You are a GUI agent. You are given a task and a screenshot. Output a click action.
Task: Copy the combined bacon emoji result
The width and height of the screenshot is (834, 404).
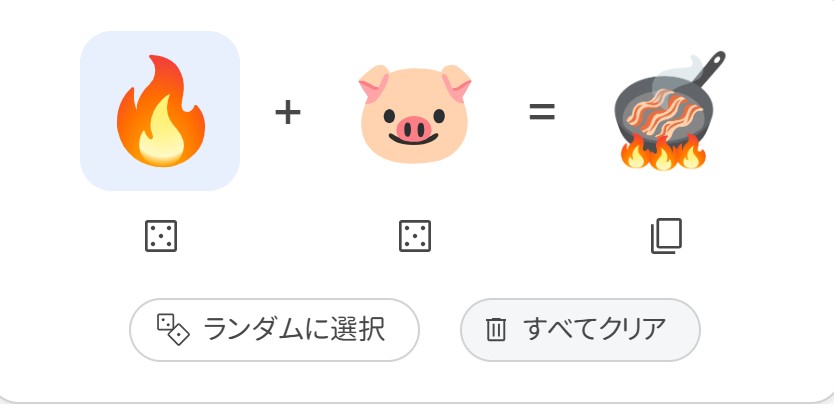pos(667,237)
